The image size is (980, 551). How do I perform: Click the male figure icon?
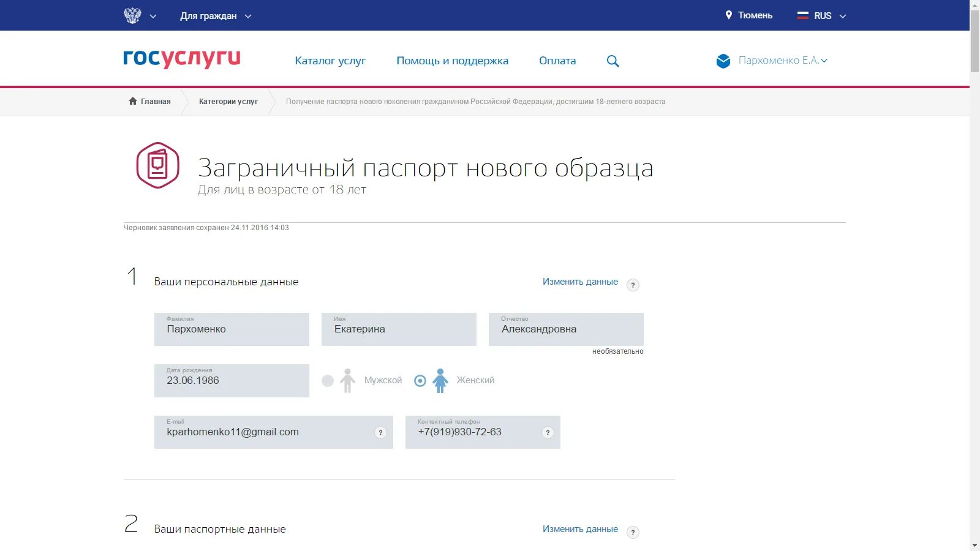[347, 381]
